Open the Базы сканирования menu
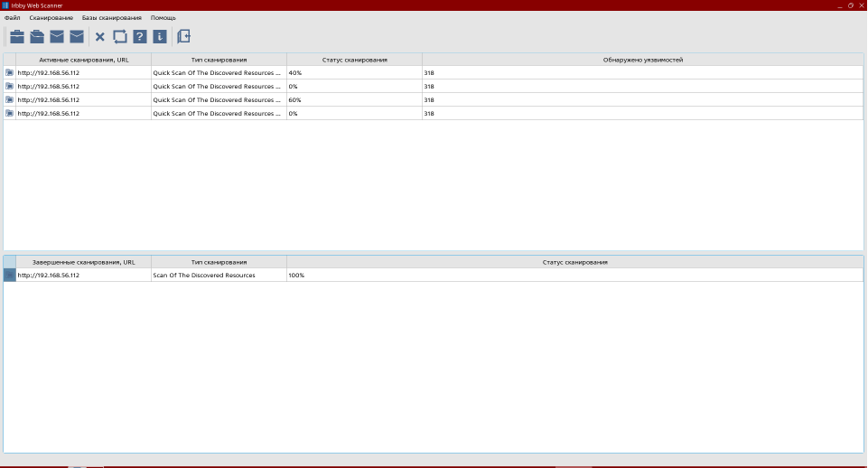Viewport: 868px width, 468px height. coord(112,18)
